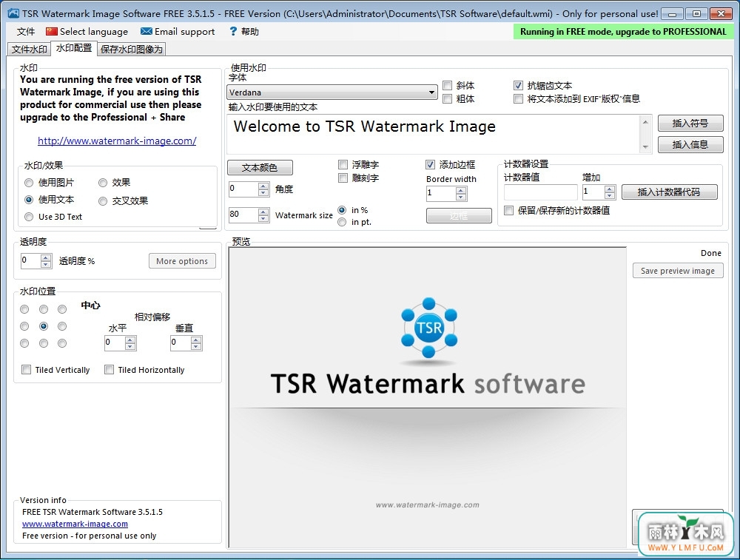Click the 插入计数器代码 button
740x560 pixels.
tap(669, 192)
